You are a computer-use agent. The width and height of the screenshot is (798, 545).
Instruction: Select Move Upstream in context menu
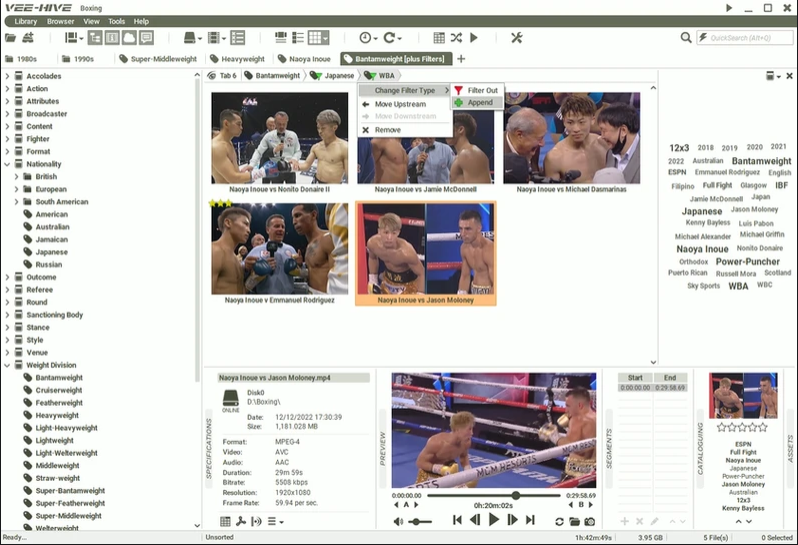pos(405,104)
